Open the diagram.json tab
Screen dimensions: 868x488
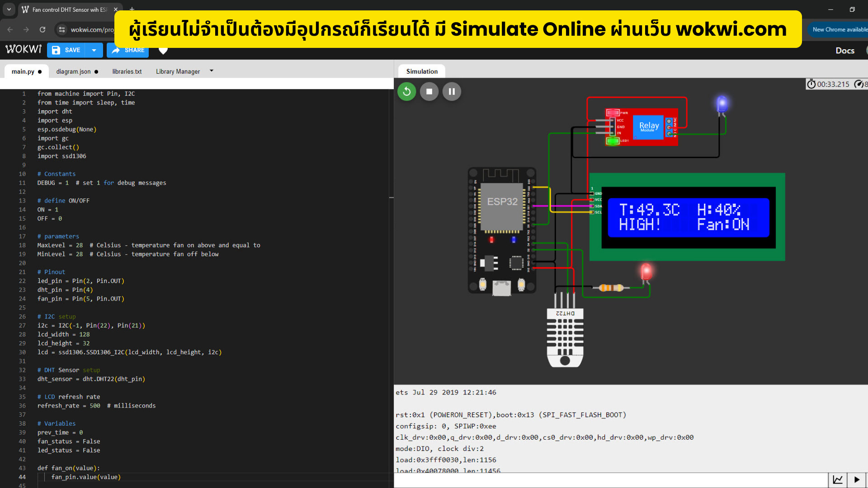(77, 71)
